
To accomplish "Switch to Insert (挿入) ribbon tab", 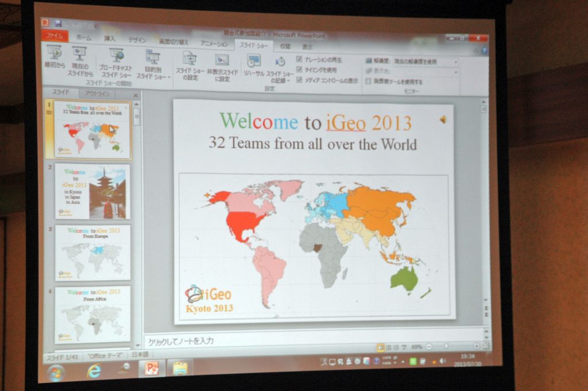I will tap(110, 38).
